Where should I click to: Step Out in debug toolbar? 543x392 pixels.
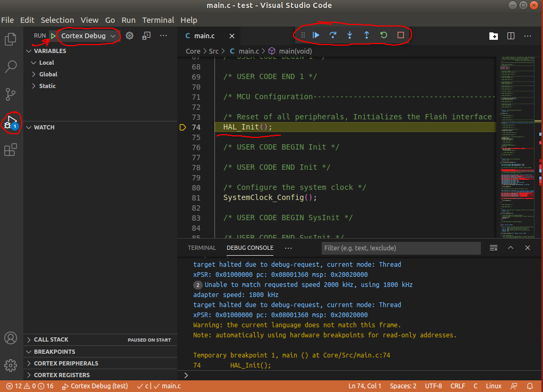(367, 35)
